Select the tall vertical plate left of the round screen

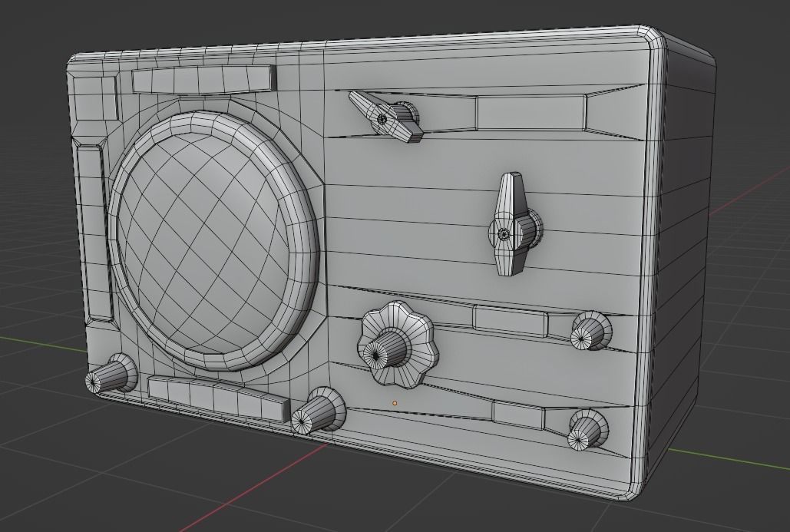(94, 233)
